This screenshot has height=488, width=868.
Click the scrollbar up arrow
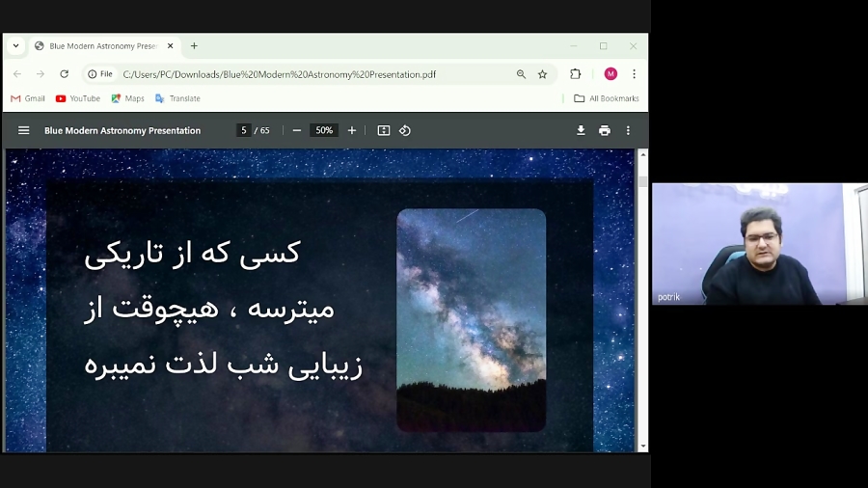click(642, 154)
